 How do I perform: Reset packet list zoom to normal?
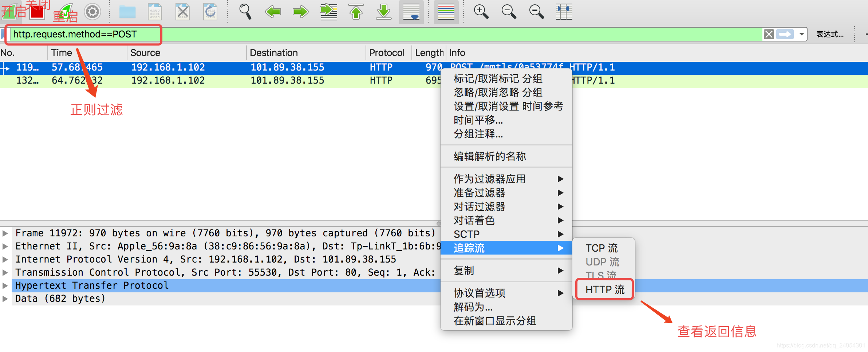(x=536, y=12)
